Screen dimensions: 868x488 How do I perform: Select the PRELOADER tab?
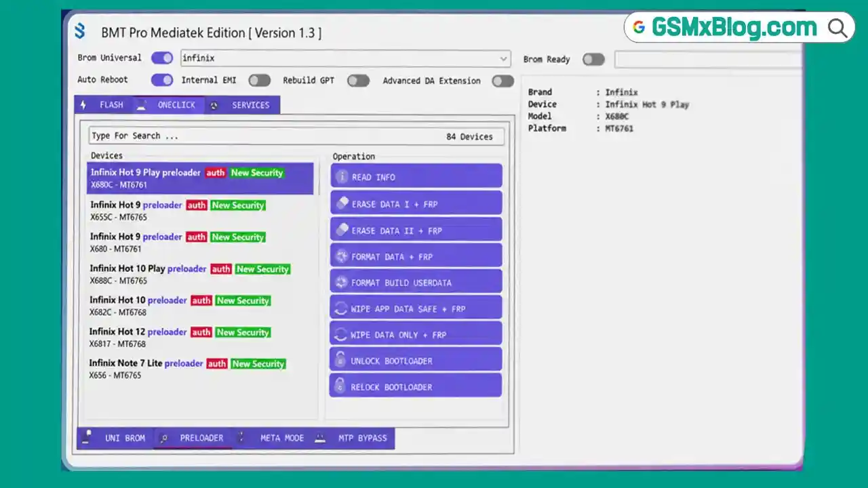click(x=193, y=439)
